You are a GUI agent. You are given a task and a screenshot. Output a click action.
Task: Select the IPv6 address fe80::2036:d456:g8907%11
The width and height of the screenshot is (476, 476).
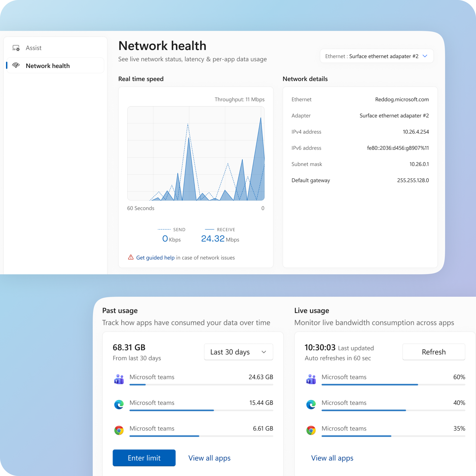pyautogui.click(x=398, y=148)
